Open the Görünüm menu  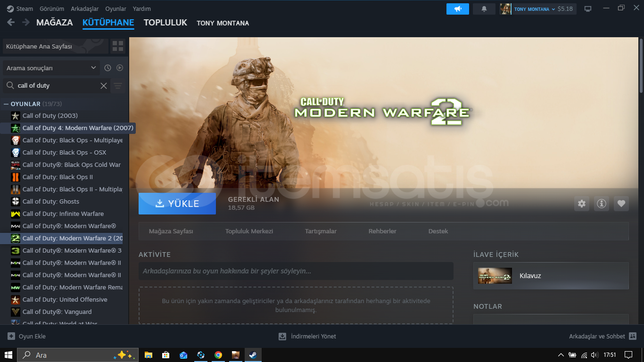coord(52,8)
